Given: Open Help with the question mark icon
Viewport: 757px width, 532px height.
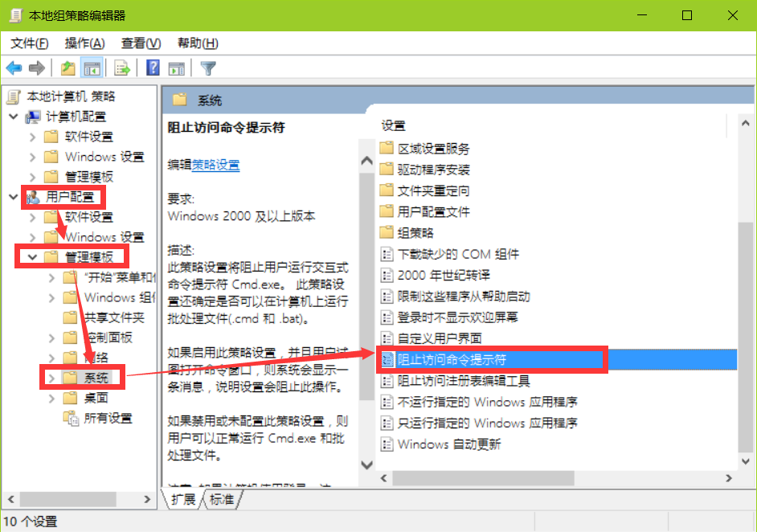Looking at the screenshot, I should (153, 68).
